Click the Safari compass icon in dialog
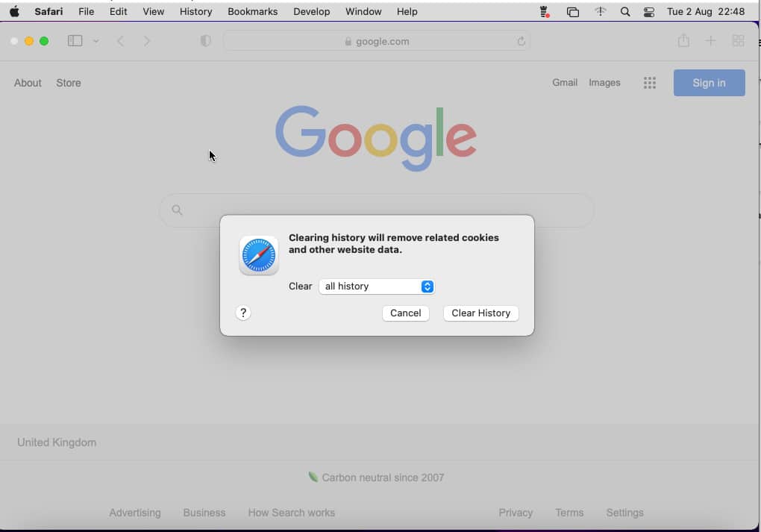This screenshot has height=532, width=761. pos(259,255)
